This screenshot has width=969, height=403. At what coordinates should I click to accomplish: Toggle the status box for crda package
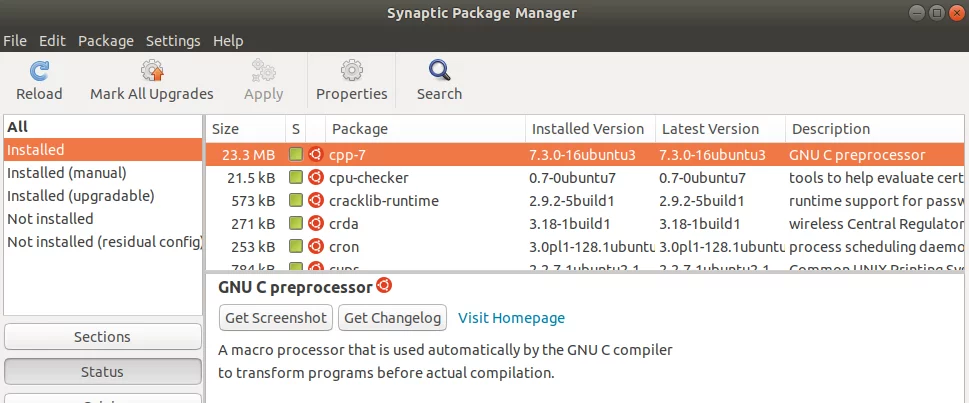coord(296,223)
